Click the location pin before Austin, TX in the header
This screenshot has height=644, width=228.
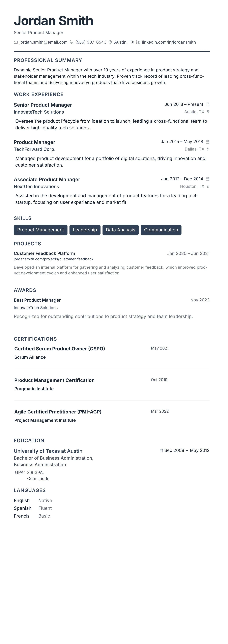tap(110, 42)
